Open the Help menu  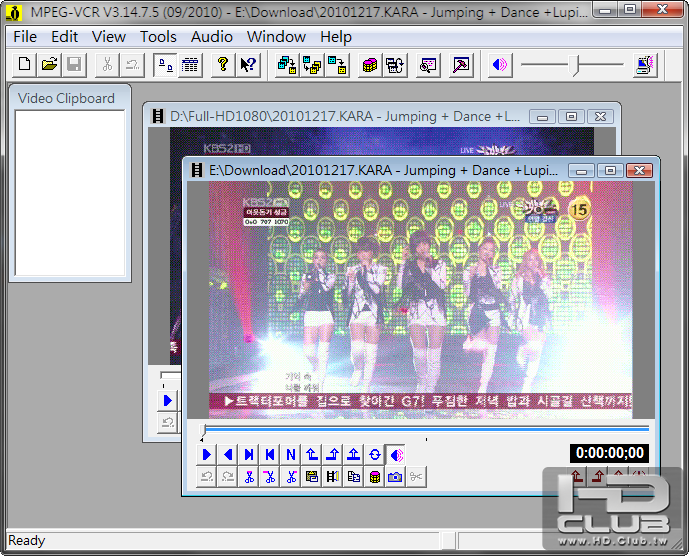[336, 37]
